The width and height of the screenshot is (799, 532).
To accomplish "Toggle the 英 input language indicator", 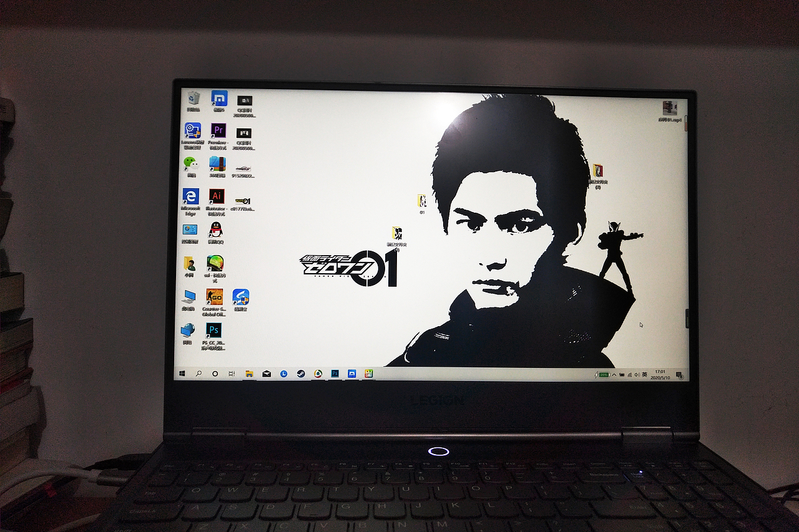I will (645, 375).
